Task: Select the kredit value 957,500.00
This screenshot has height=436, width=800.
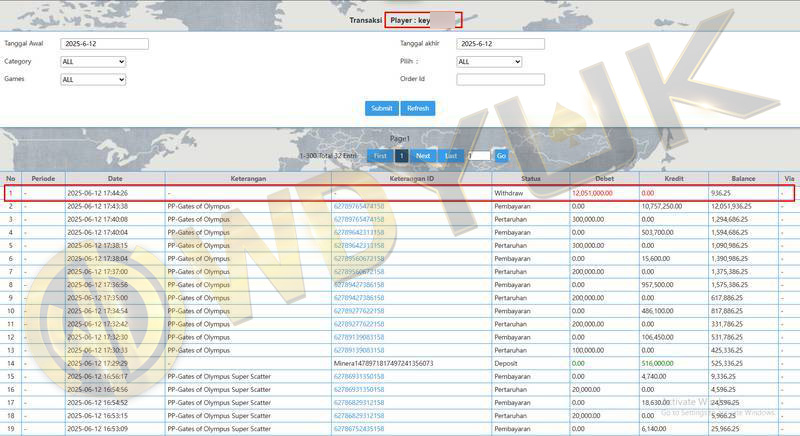Action: coord(658,285)
